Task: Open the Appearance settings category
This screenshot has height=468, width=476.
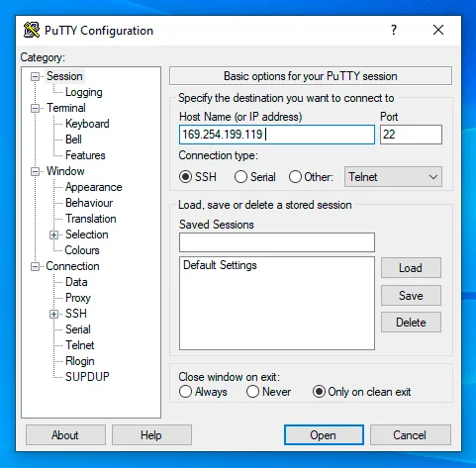Action: tap(94, 187)
